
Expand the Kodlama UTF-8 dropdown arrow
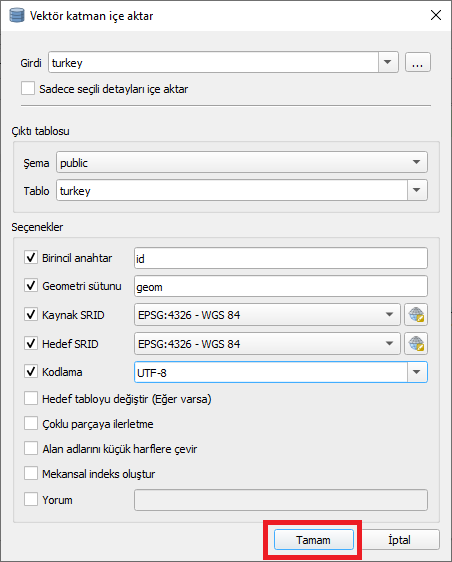tap(417, 372)
